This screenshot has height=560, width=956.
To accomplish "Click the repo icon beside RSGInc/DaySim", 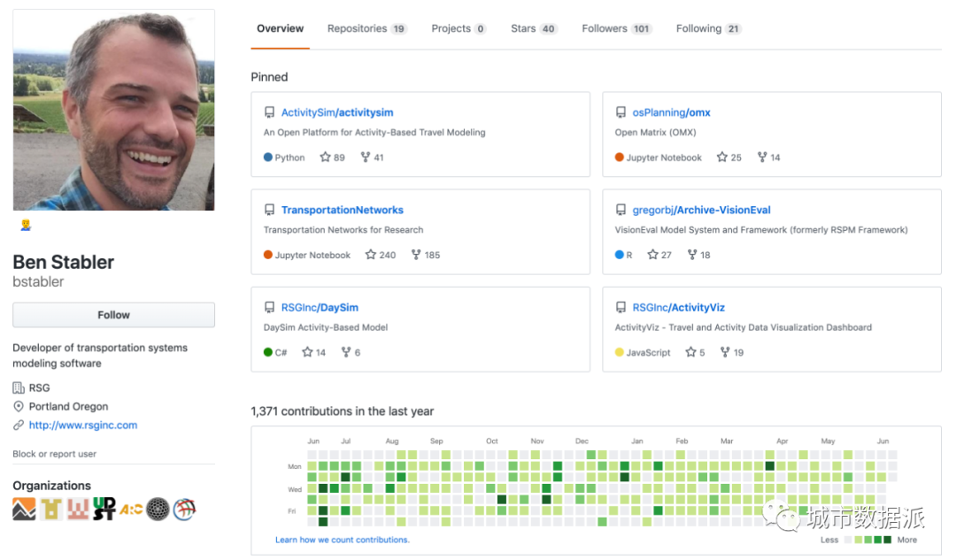I will point(269,307).
